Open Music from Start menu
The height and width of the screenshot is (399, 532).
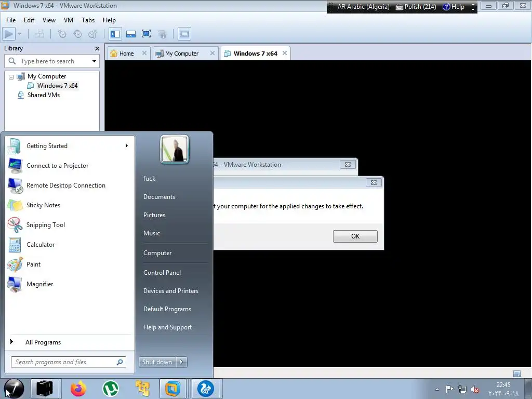[151, 233]
